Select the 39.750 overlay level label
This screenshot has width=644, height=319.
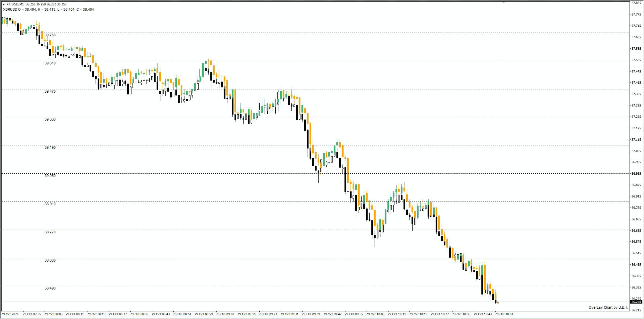click(x=50, y=35)
